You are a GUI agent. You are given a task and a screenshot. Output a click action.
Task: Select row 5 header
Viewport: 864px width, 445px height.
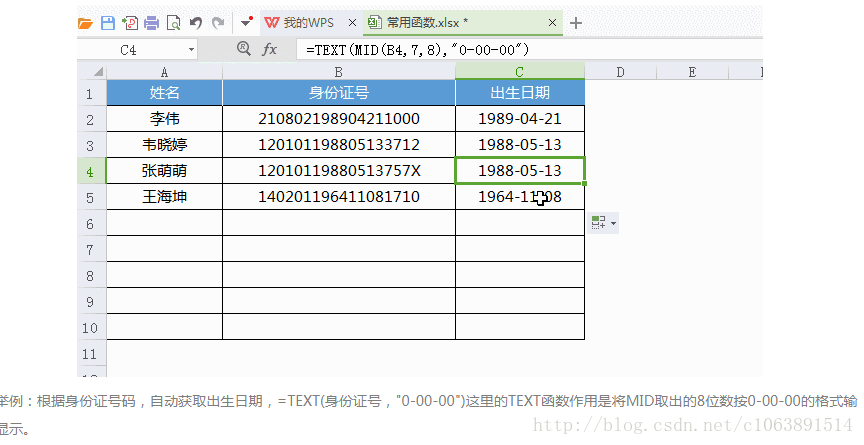point(90,197)
